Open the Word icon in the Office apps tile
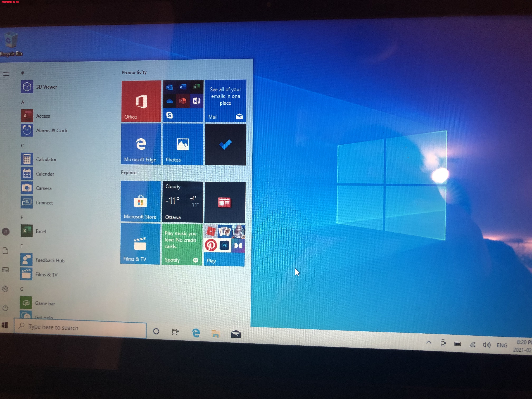Image resolution: width=532 pixels, height=399 pixels. coord(183,87)
